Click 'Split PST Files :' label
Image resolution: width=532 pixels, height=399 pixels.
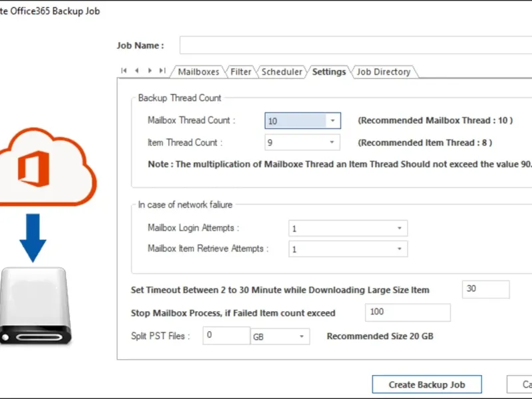tap(160, 336)
